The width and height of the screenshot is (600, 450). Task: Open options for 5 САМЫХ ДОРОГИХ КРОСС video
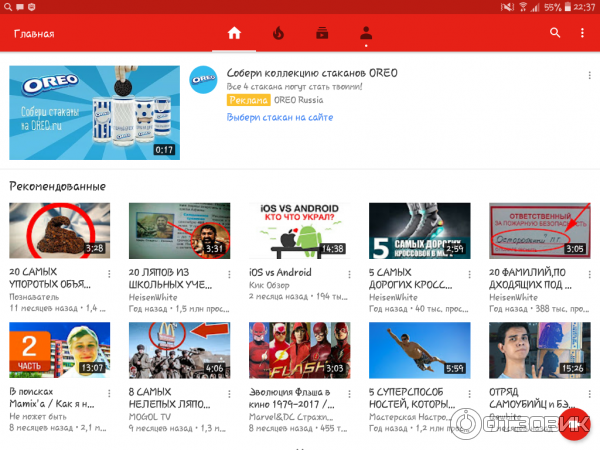tap(469, 273)
